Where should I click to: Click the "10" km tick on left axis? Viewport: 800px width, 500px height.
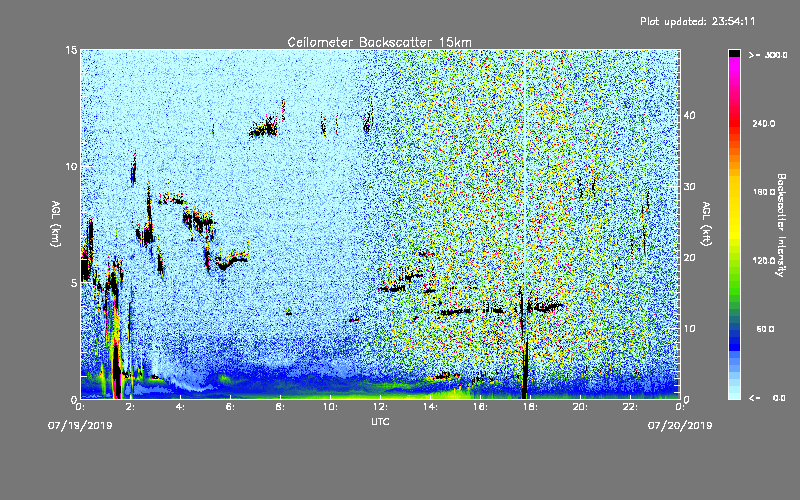pos(71,166)
